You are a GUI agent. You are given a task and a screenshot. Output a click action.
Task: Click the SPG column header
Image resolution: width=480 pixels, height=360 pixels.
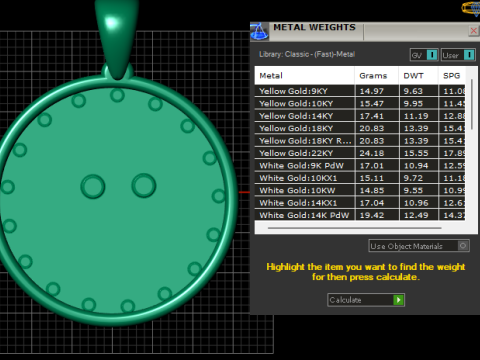point(452,76)
